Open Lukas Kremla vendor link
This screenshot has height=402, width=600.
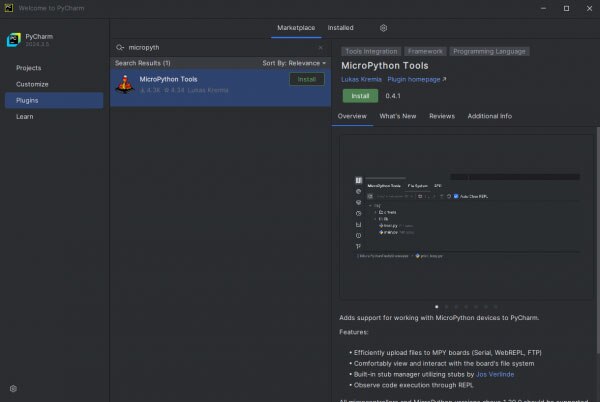[364, 79]
